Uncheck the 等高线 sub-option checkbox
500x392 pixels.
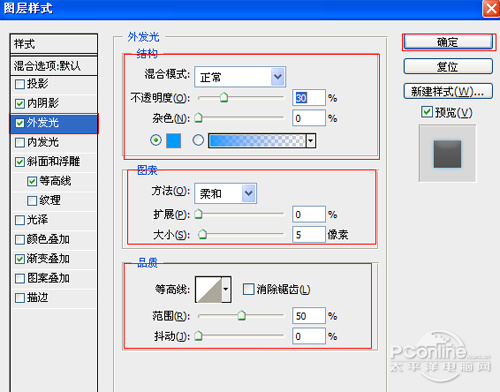[32, 181]
